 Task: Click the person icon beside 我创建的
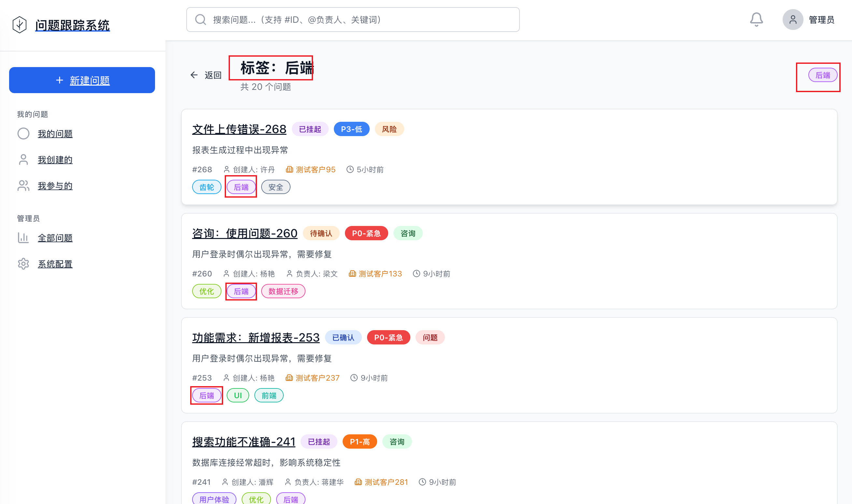click(x=23, y=160)
